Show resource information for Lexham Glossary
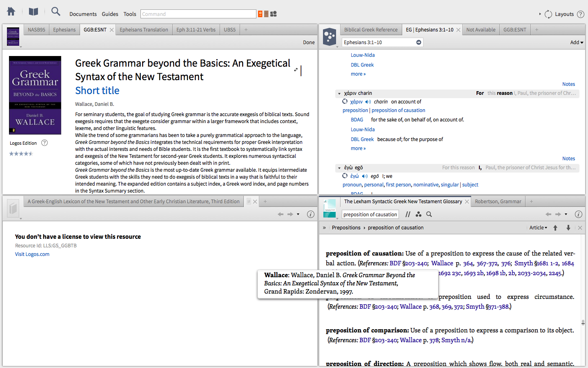Screen dimensions: 588x368 click(x=579, y=214)
